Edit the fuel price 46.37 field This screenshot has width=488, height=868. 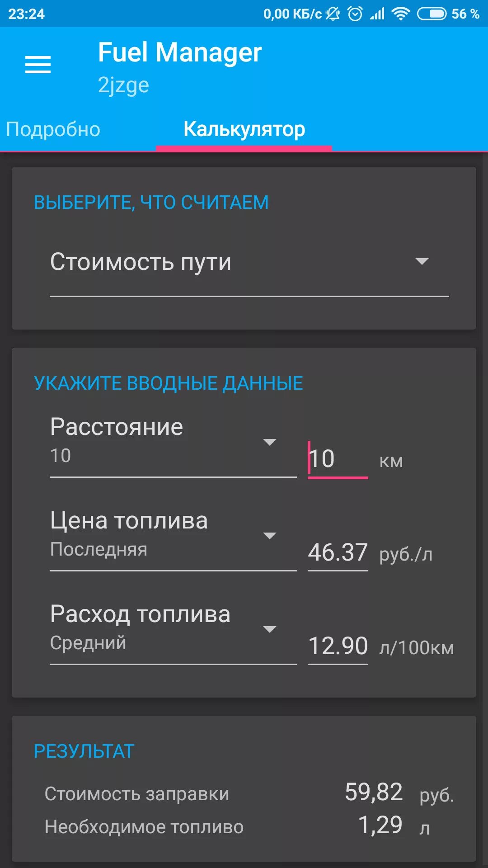coord(338,552)
